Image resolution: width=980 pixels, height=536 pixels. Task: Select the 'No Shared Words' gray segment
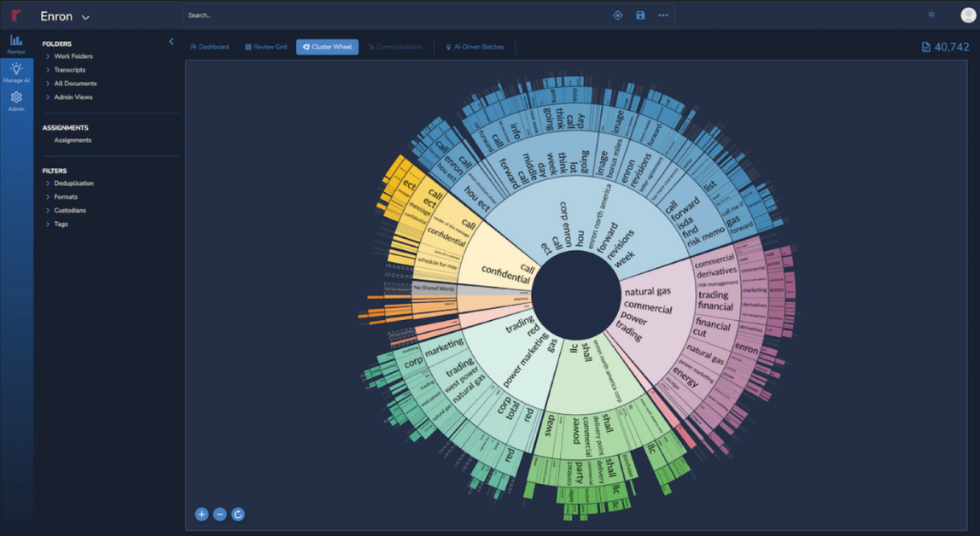click(434, 288)
